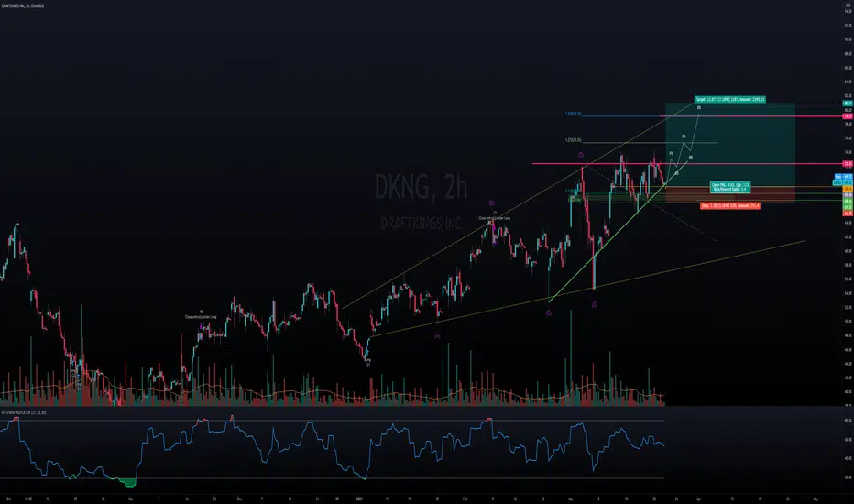Viewport: 854px width, 504px height.
Task: Select the projected wave (5) label
Action: point(699,107)
